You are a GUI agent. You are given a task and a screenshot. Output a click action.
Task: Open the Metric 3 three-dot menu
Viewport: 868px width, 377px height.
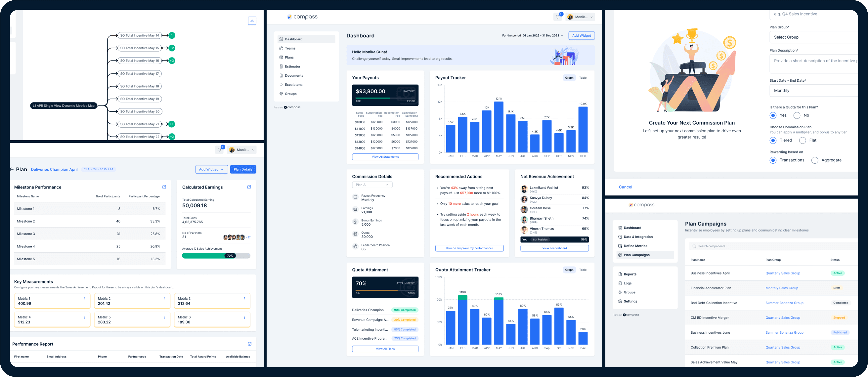[245, 299]
